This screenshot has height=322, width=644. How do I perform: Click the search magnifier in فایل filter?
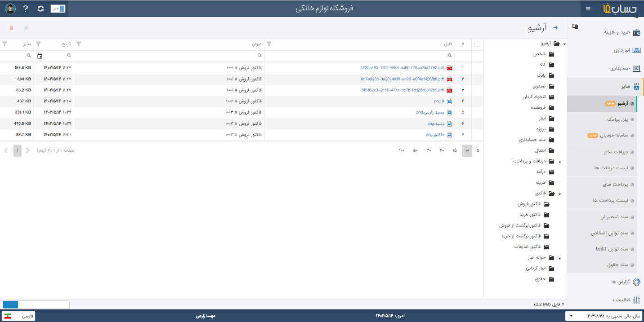450,56
